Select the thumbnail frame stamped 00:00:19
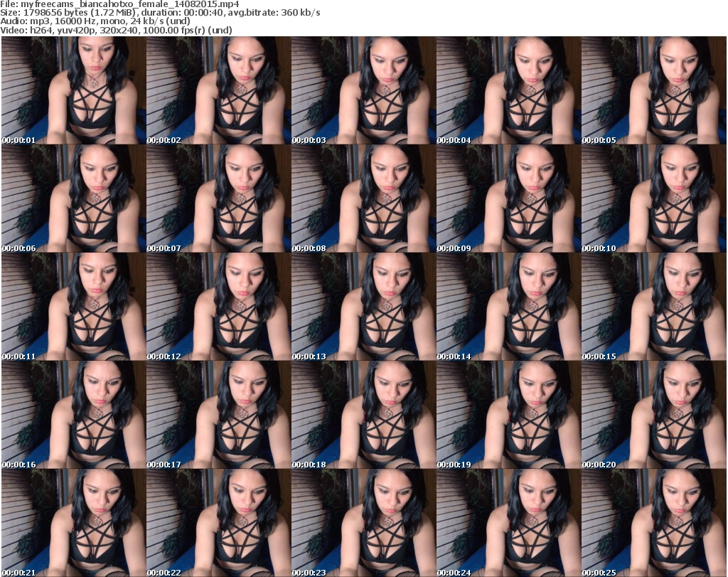This screenshot has width=728, height=577. pos(508,415)
